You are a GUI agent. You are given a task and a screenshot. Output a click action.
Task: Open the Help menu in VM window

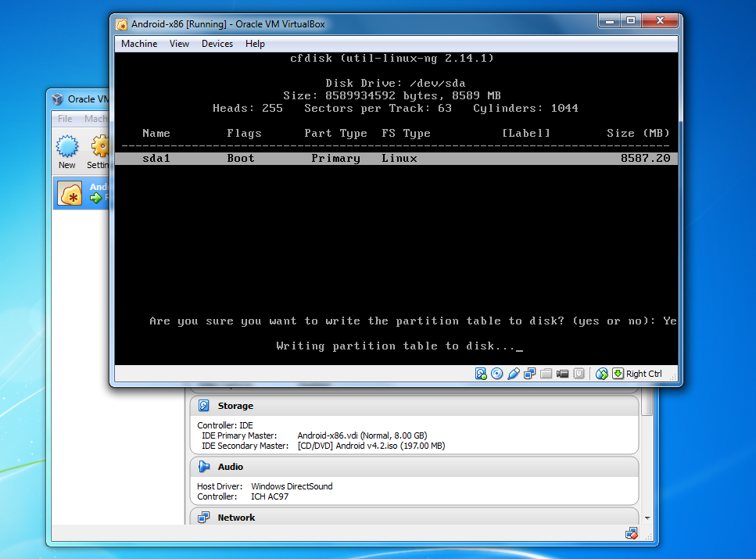point(255,44)
